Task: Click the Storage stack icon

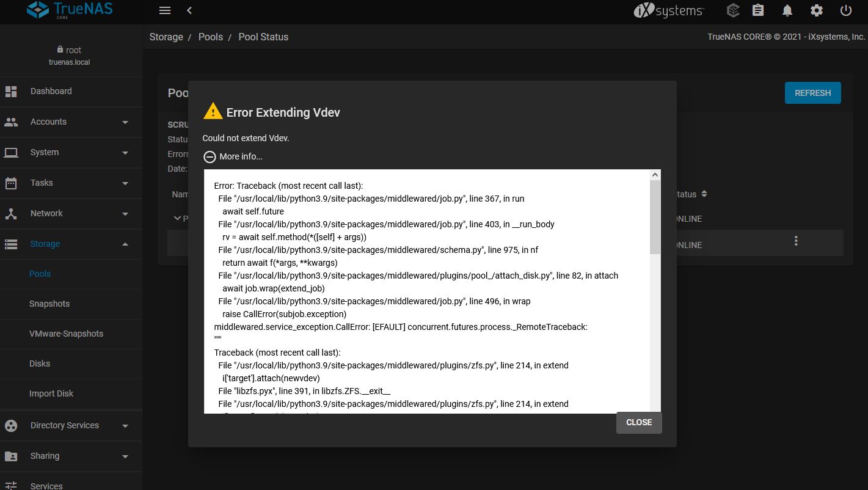Action: 11,244
